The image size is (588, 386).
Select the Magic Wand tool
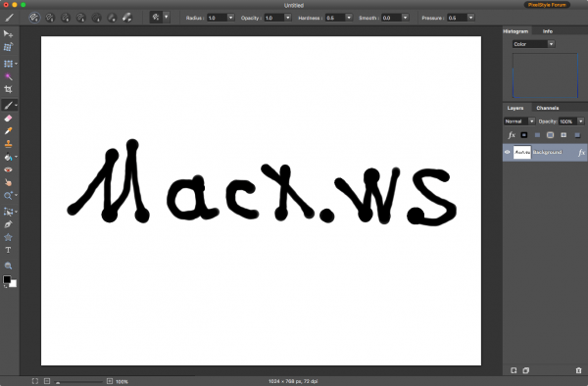pos(8,76)
